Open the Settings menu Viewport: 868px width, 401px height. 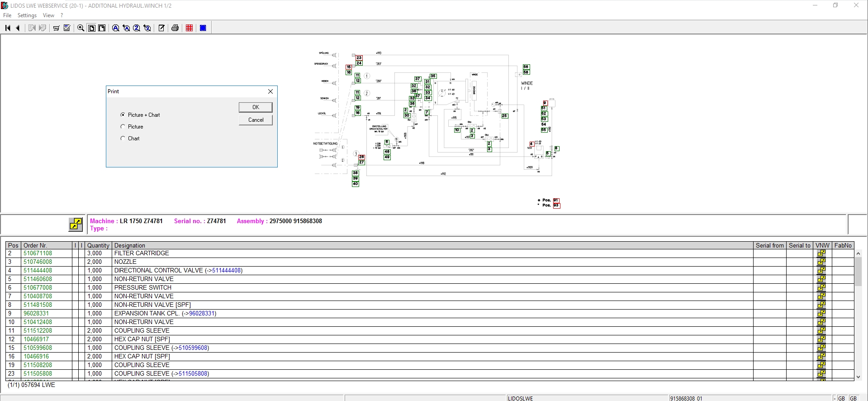point(27,15)
